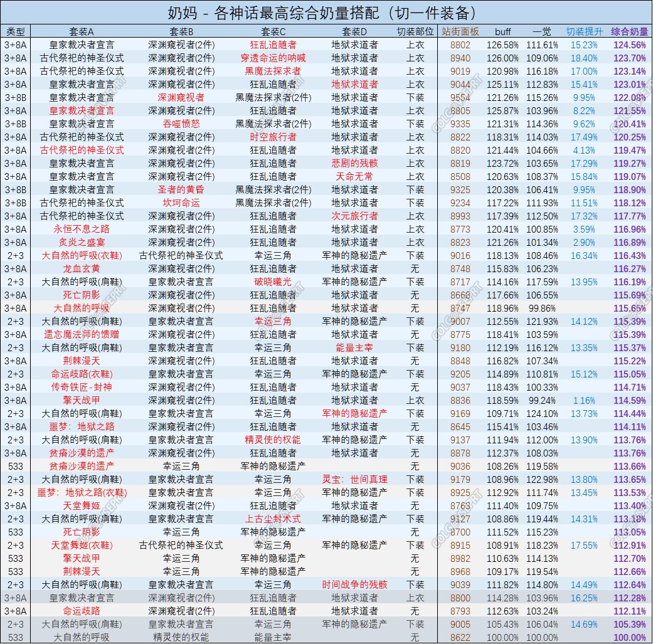The image size is (653, 644).
Task: Click the 一觉 column header
Action: (542, 31)
